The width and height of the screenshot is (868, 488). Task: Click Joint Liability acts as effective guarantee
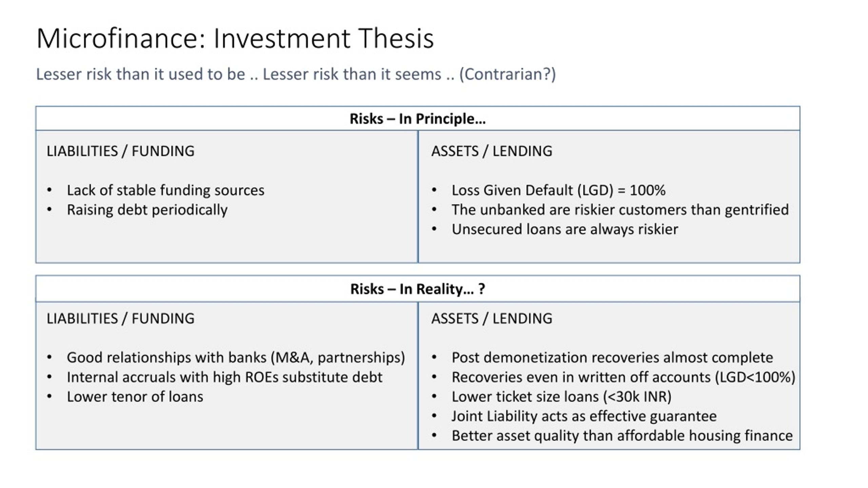pos(584,416)
